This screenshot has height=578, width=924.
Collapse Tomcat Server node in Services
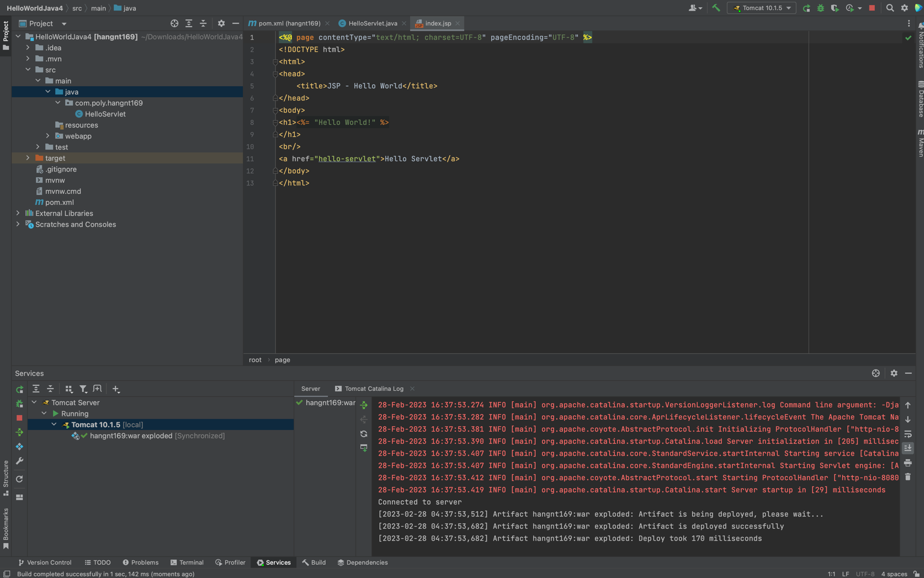(34, 402)
